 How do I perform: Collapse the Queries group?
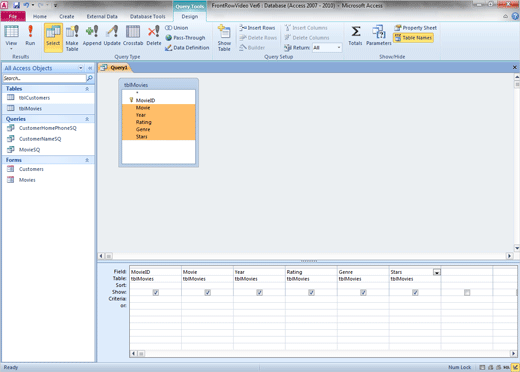coord(87,119)
